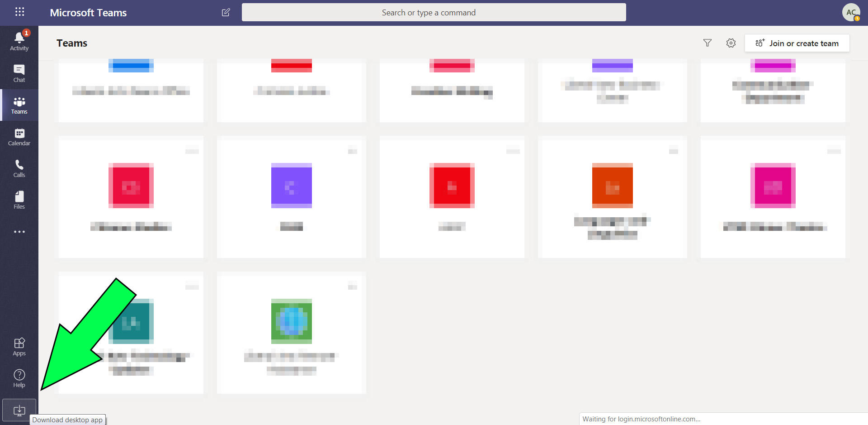Image resolution: width=868 pixels, height=425 pixels.
Task: Open more options on bright red team card
Action: tap(513, 151)
